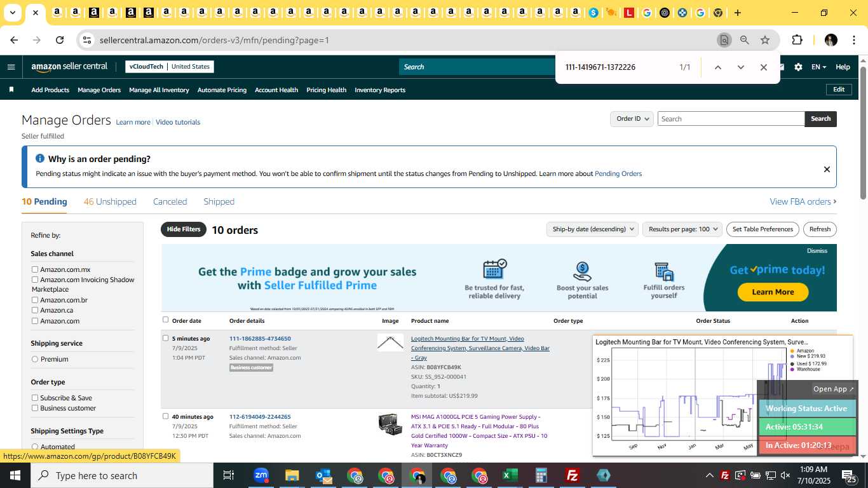Viewport: 868px width, 488px height.
Task: Open Task View on taskbar
Action: pyautogui.click(x=229, y=475)
